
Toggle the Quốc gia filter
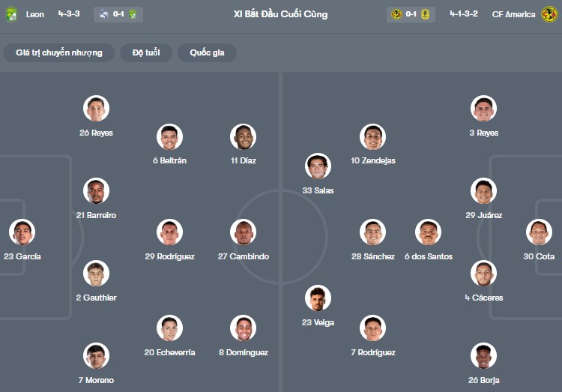point(206,52)
